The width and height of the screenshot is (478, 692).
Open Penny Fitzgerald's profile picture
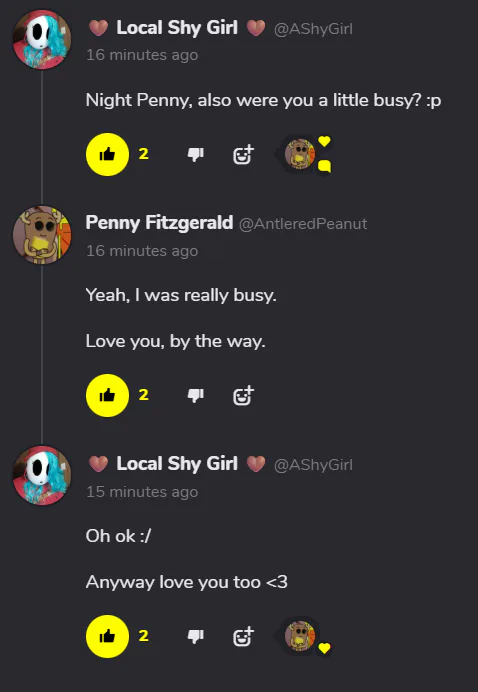click(x=42, y=235)
